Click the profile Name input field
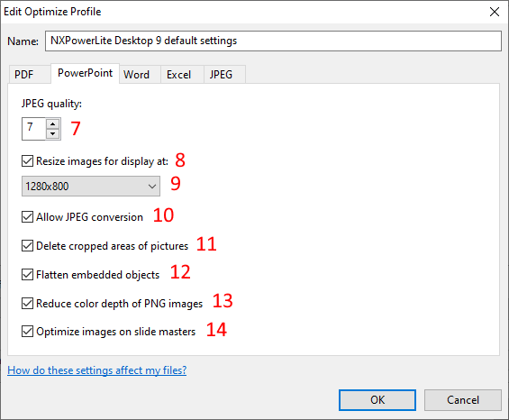 point(273,41)
